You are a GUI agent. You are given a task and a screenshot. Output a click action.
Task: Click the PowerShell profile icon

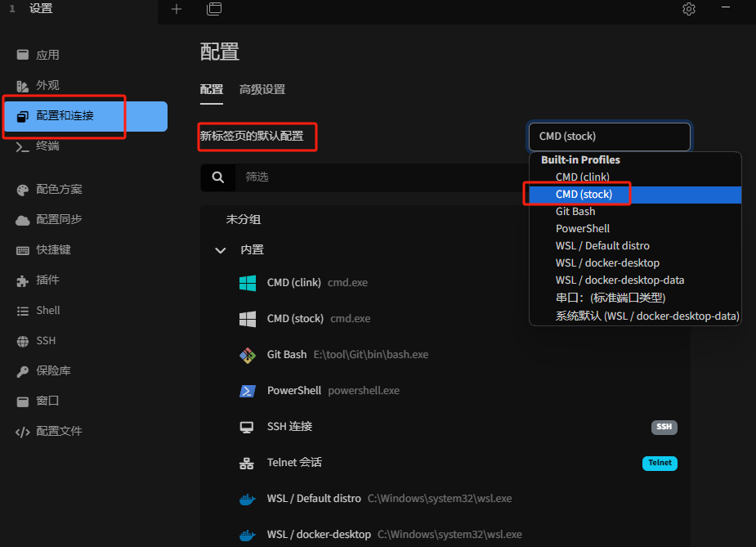pos(247,391)
